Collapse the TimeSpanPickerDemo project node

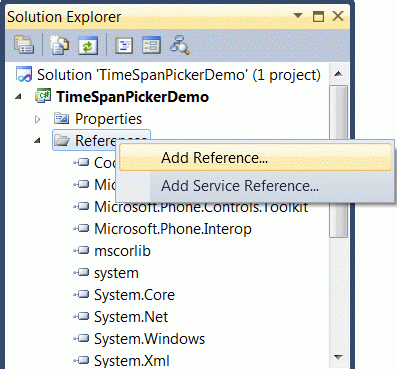(18, 97)
